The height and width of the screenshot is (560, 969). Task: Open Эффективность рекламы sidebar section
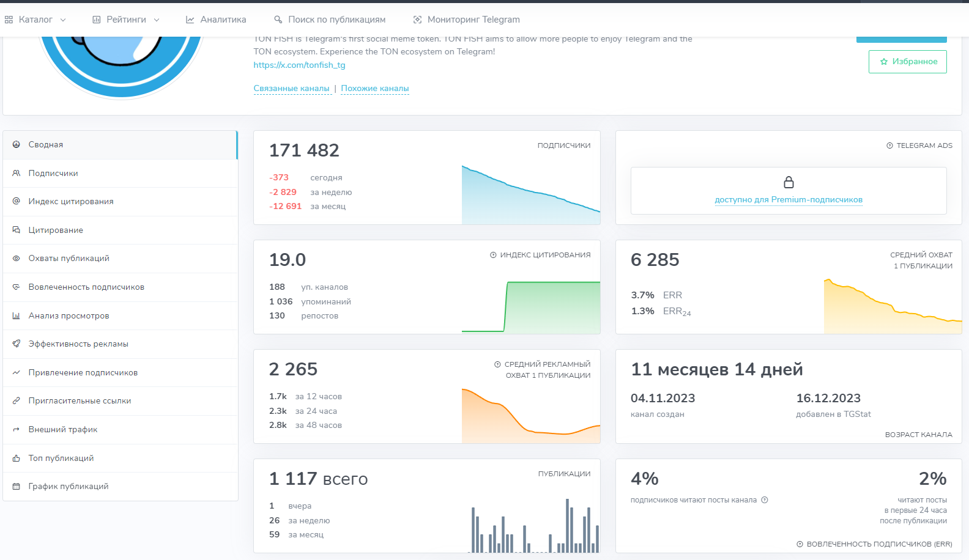point(78,344)
